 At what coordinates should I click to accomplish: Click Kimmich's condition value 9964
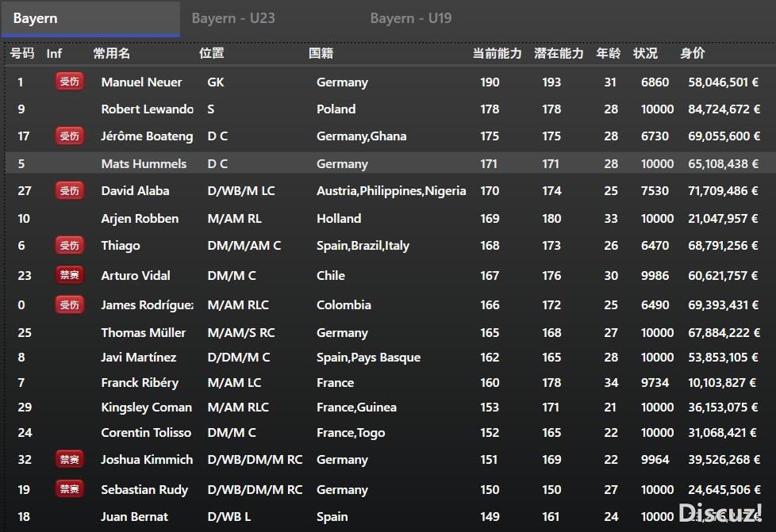pyautogui.click(x=655, y=460)
